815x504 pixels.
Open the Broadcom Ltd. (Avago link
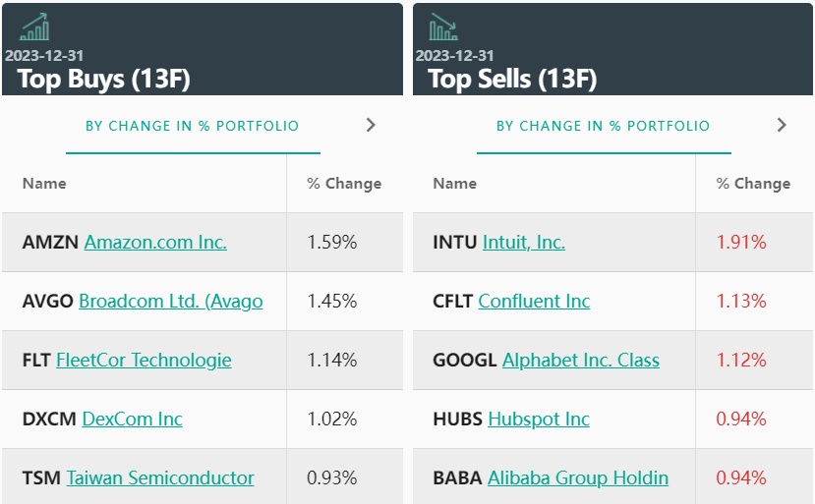click(171, 301)
